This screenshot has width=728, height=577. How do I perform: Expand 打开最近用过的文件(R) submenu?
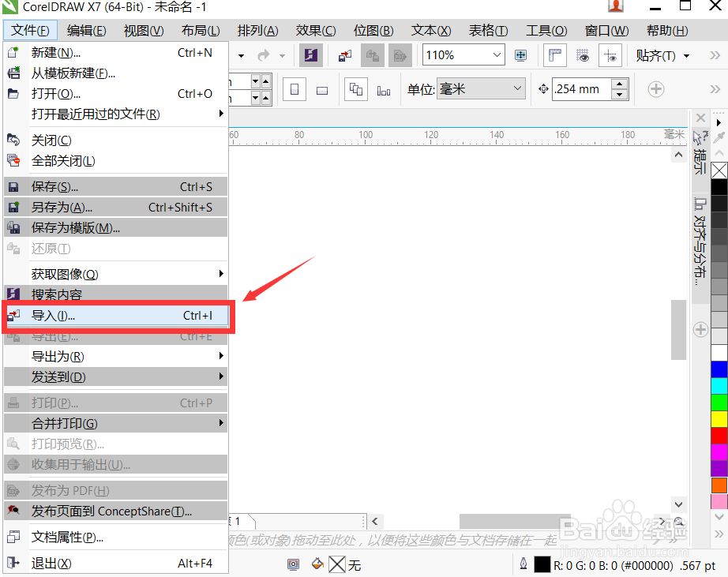click(115, 114)
